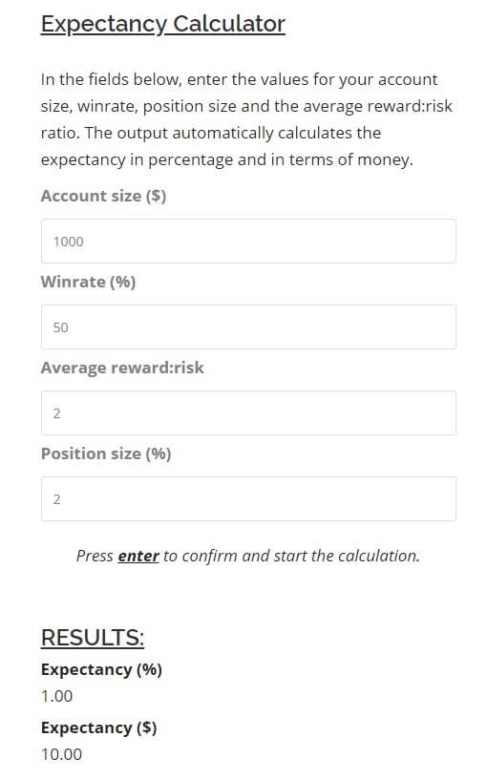Screen dimensions: 487x780
Task: Click the Position size (%) input box
Action: (248, 499)
